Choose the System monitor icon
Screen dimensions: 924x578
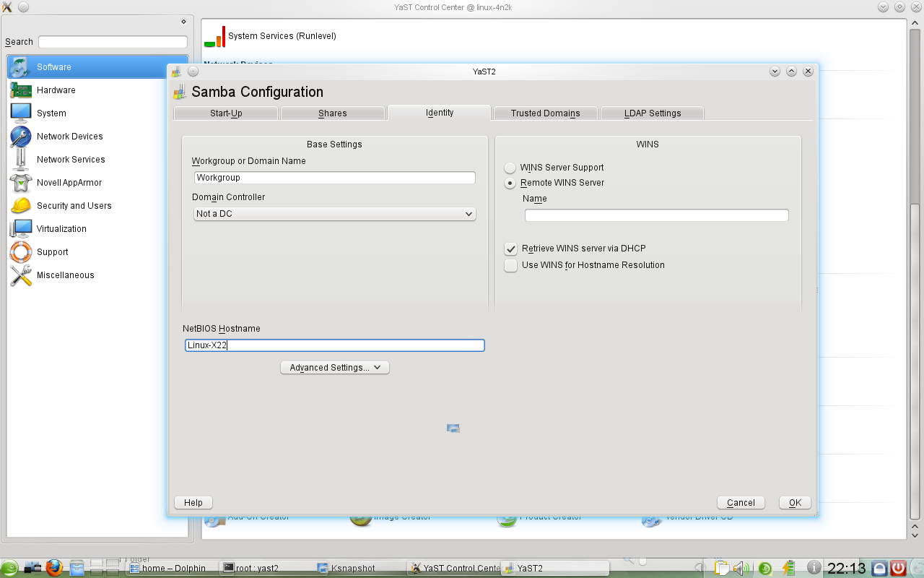point(20,113)
